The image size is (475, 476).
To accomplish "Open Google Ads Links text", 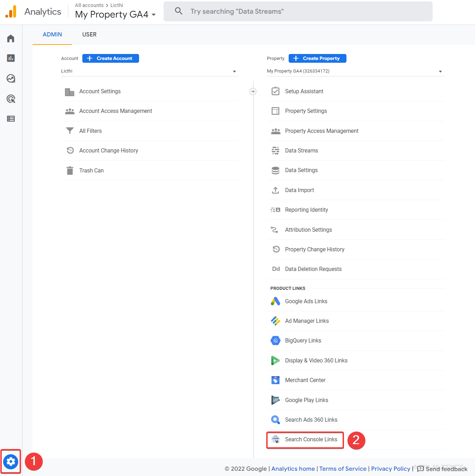I will click(x=306, y=301).
